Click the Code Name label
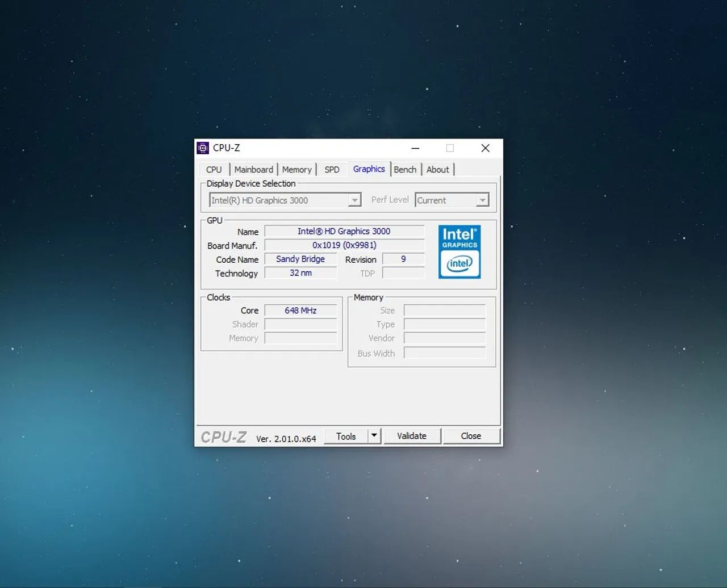This screenshot has height=588, width=727. pos(237,259)
